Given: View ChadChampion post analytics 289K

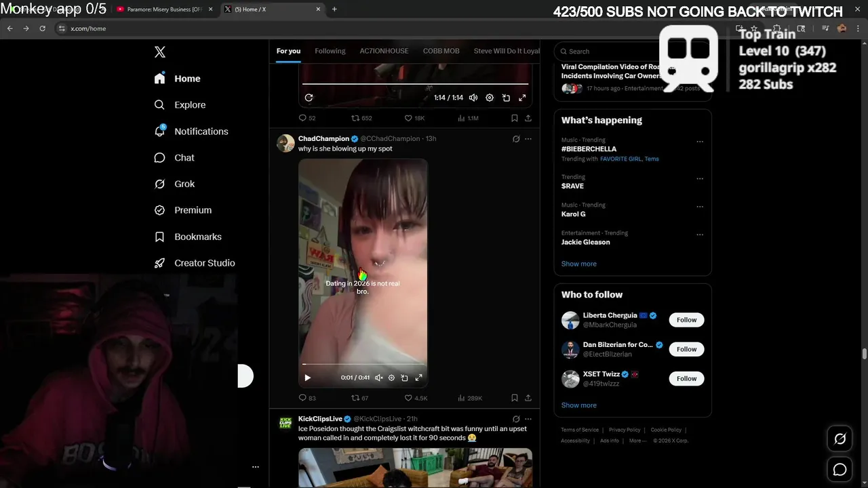Looking at the screenshot, I should tap(470, 398).
